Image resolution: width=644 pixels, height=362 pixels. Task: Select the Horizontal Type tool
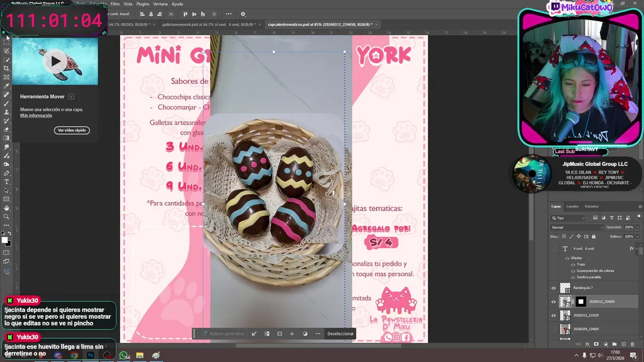(x=7, y=182)
